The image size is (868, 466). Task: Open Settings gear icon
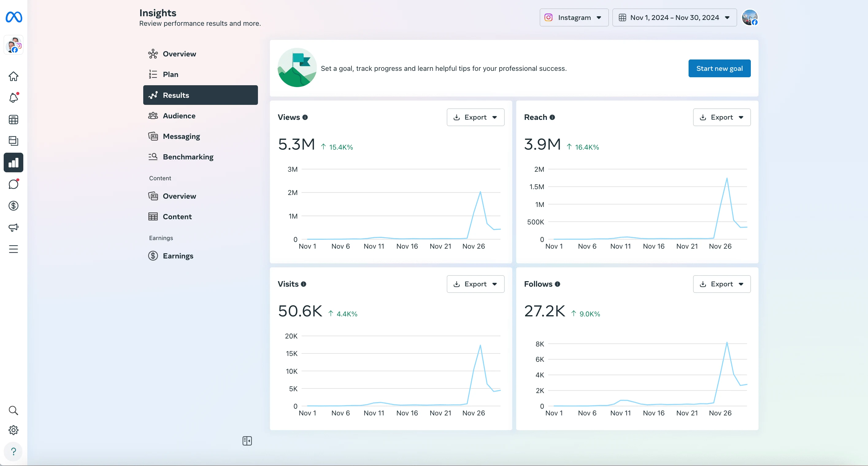point(13,430)
